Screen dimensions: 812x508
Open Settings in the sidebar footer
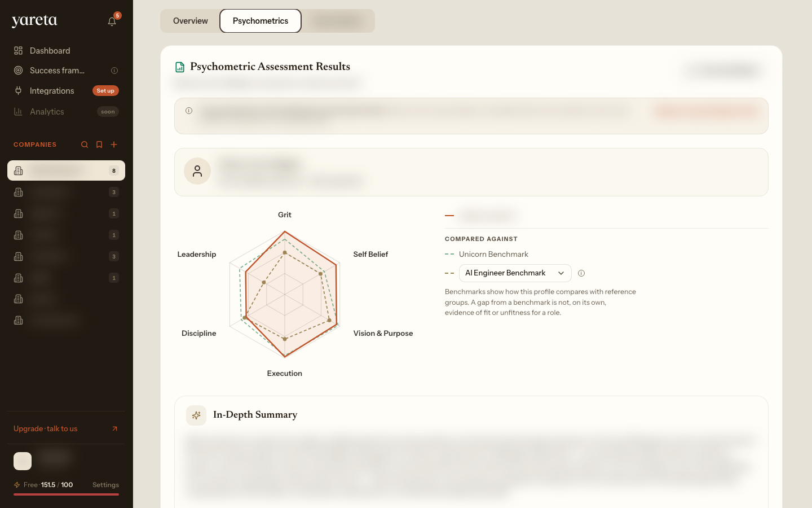pyautogui.click(x=105, y=485)
